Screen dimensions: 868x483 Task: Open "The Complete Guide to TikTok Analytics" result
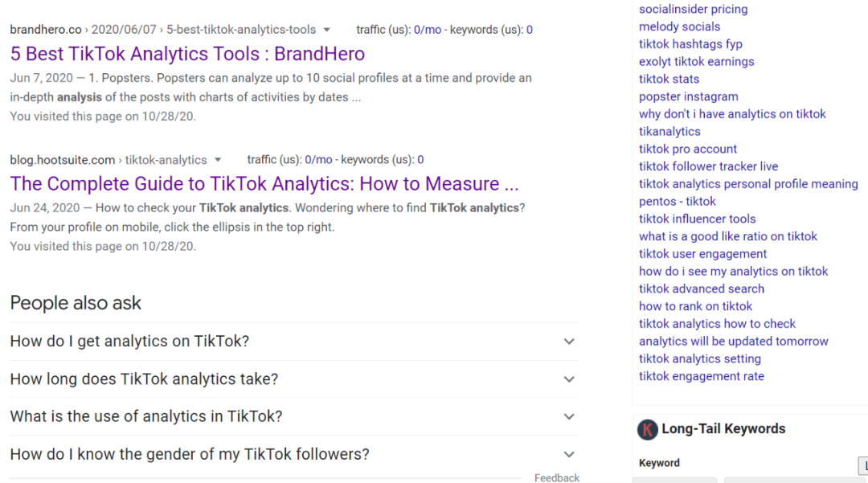[264, 184]
